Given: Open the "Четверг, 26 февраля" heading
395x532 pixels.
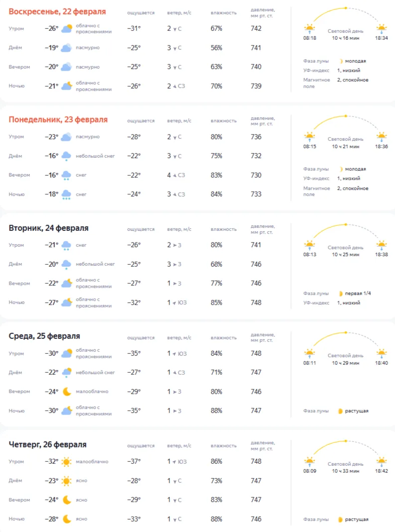Looking at the screenshot, I should tap(48, 444).
